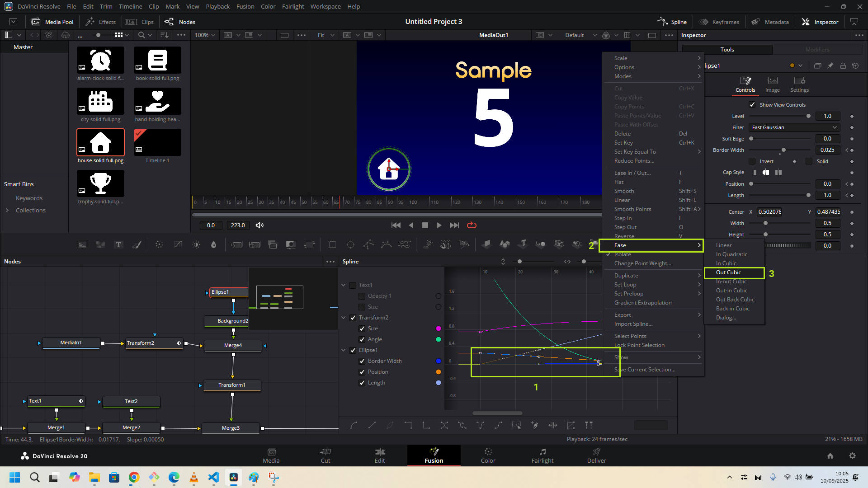Open Visual Studio Code from taskbar
This screenshot has width=868, height=488.
coord(214,477)
